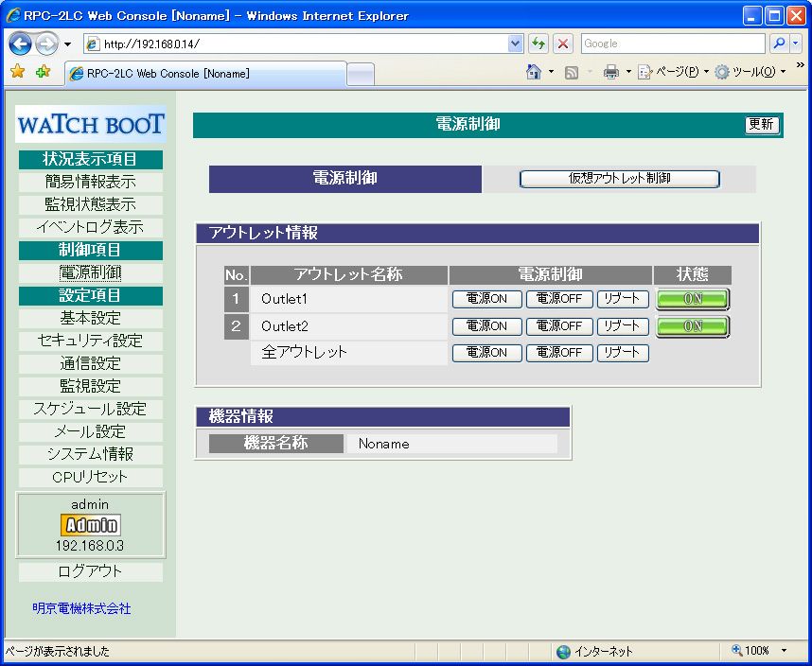Open the address bar URL dropdown

pyautogui.click(x=515, y=44)
